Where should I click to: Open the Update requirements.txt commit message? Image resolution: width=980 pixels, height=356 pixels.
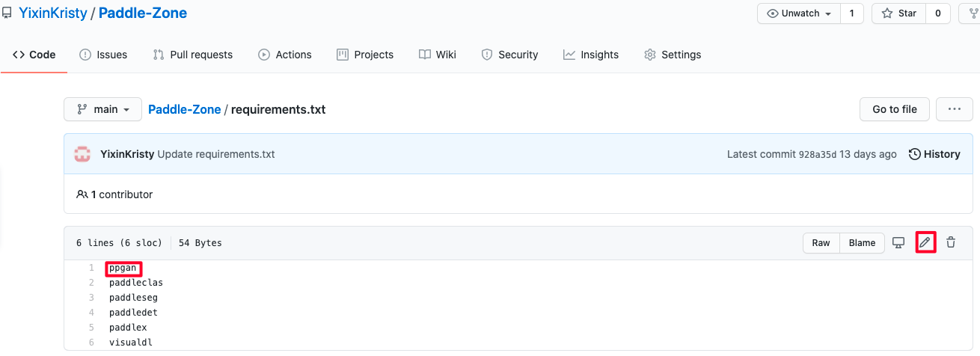(216, 154)
